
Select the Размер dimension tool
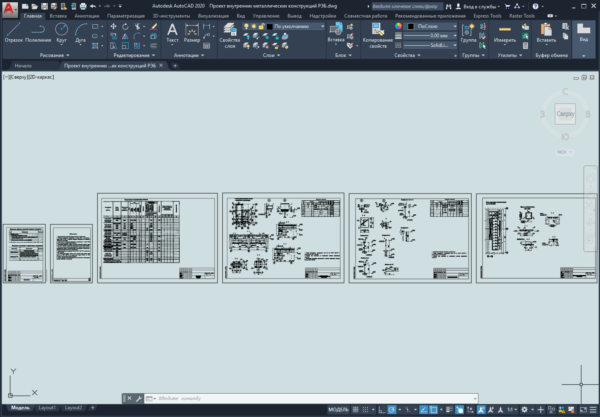[192, 33]
